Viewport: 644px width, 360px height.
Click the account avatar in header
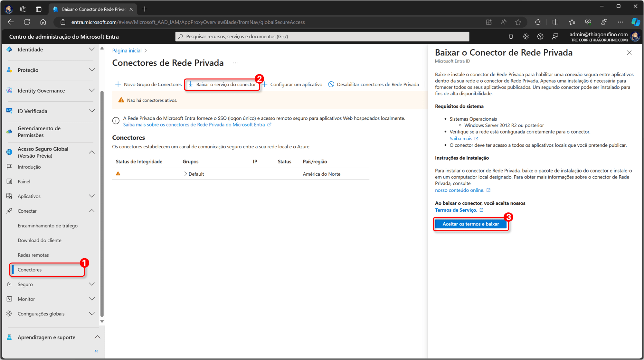pos(635,37)
